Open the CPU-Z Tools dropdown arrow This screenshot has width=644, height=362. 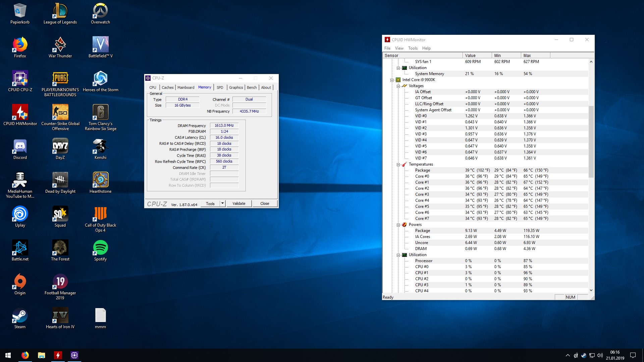pos(222,203)
